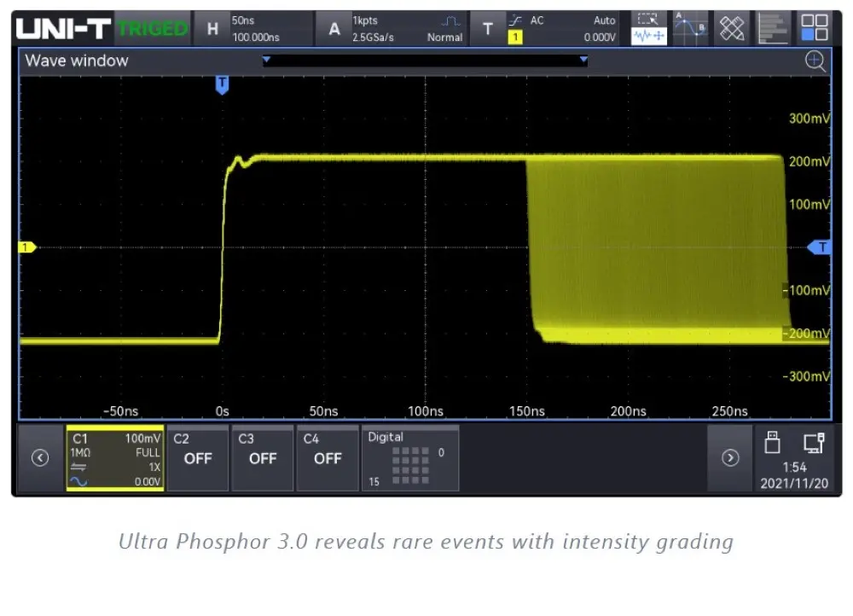Tap the DC coupling symbol in C1
Image resolution: width=853 pixels, height=616 pixels.
[78, 467]
